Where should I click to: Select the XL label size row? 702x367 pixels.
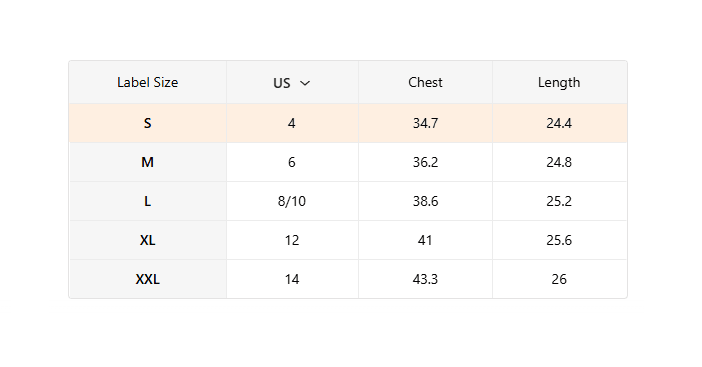coord(148,240)
